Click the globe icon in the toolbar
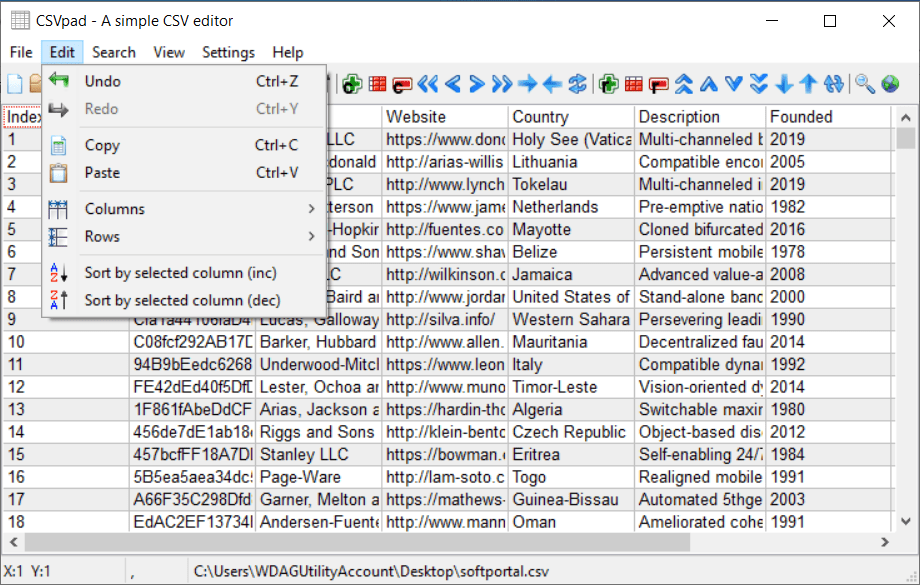Screen dimensions: 920x585 [890, 84]
